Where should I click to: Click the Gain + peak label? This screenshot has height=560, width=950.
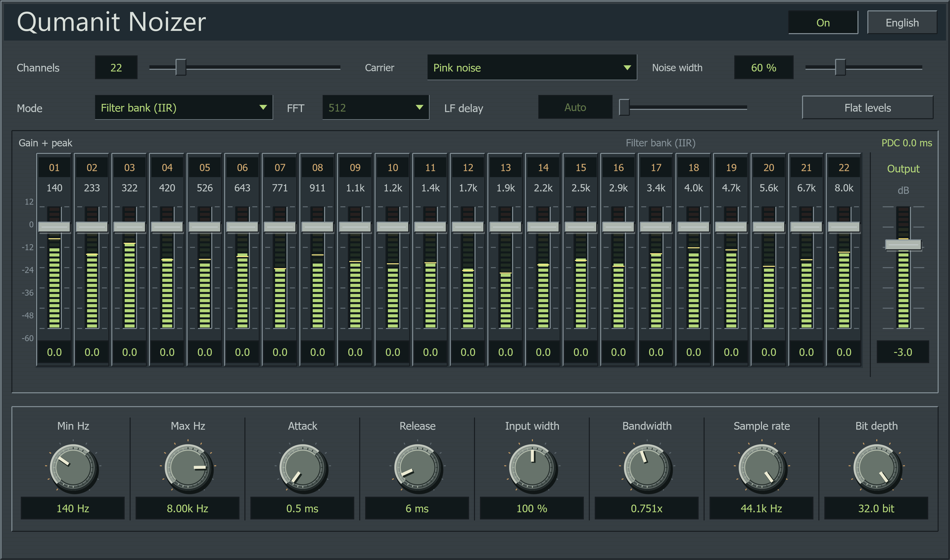pyautogui.click(x=45, y=143)
